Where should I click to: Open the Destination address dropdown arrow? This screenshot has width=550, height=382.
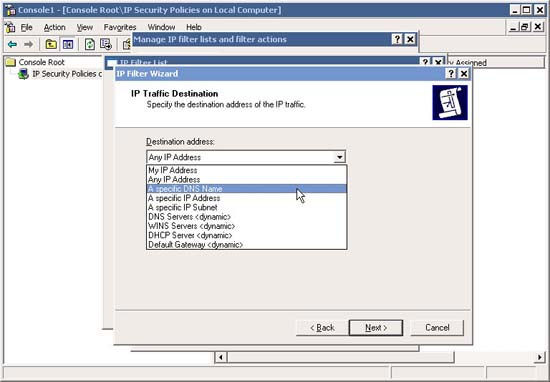(x=339, y=157)
